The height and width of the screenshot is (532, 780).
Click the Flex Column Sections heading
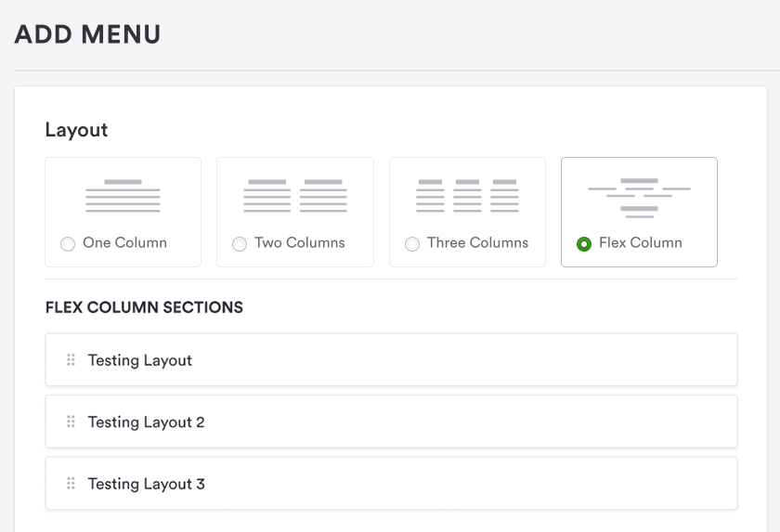144,307
